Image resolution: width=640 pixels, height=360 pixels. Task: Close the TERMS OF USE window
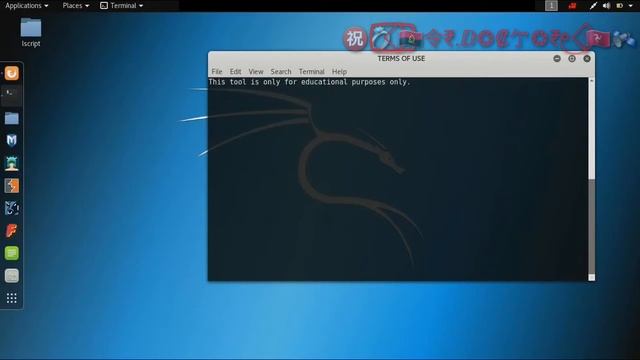pos(587,58)
